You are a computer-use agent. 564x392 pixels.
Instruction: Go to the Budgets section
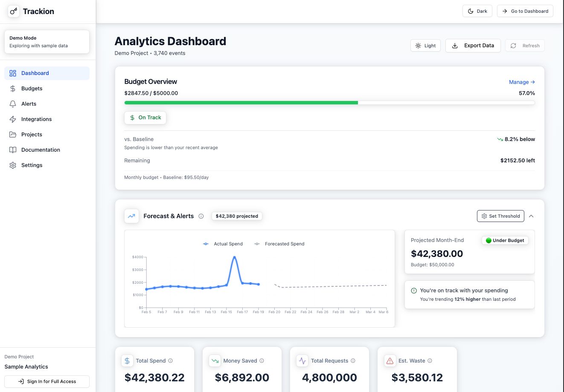click(32, 88)
